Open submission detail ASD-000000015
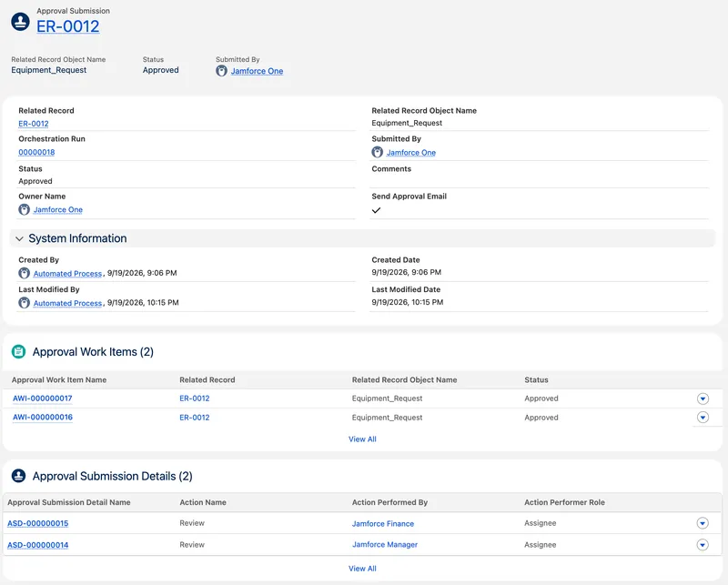The image size is (728, 585). tap(37, 523)
